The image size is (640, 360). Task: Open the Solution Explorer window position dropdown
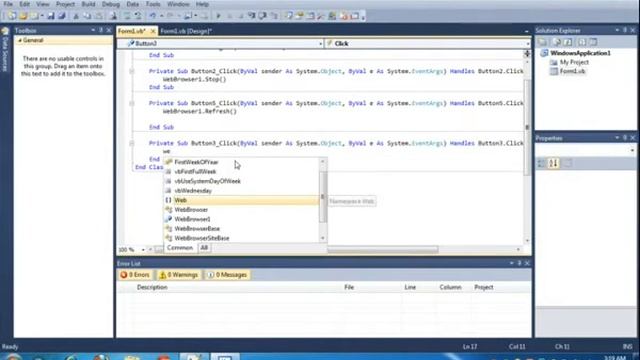tap(617, 30)
